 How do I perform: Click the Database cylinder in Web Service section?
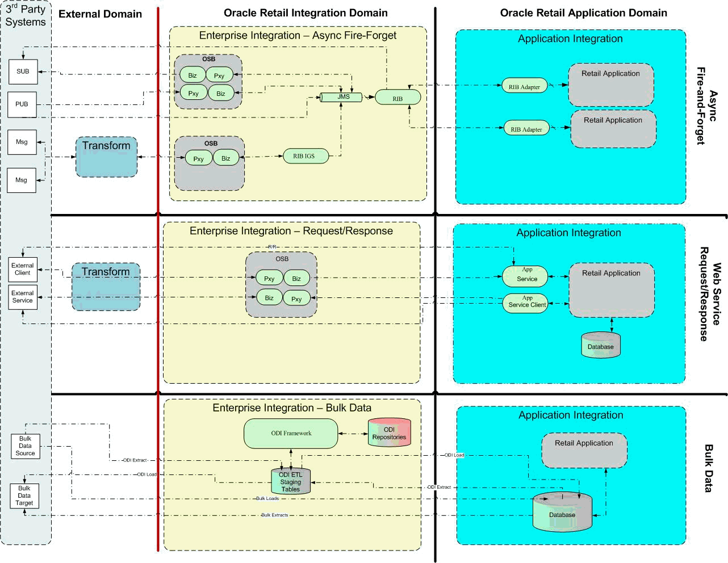pyautogui.click(x=601, y=346)
